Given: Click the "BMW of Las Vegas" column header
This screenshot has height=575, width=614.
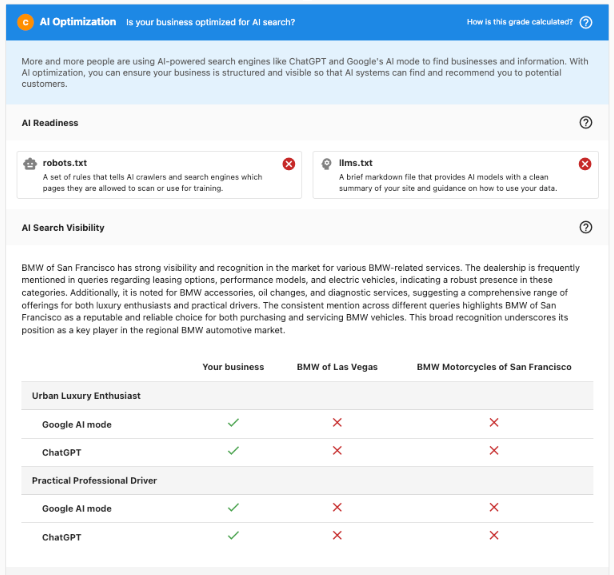Looking at the screenshot, I should pyautogui.click(x=337, y=367).
